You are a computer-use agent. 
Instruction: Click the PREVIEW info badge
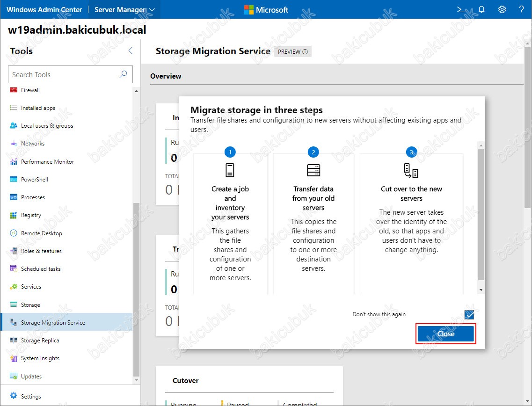292,51
